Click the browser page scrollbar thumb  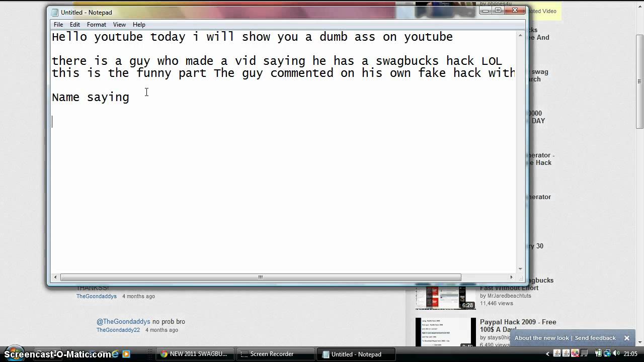click(639, 81)
